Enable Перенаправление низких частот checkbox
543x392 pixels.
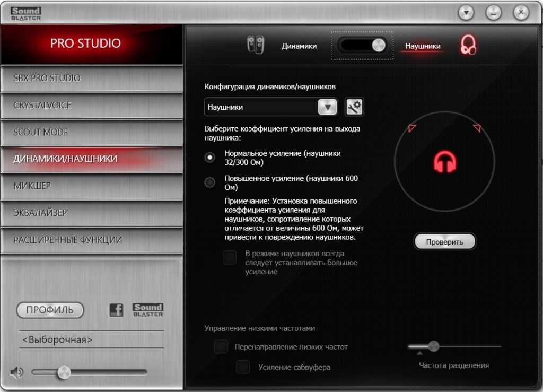click(221, 347)
